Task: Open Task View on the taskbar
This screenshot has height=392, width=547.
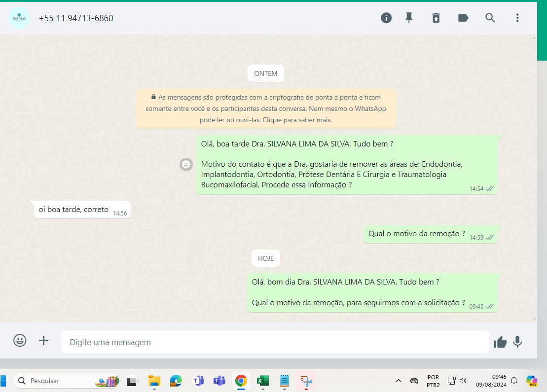Action: click(132, 381)
